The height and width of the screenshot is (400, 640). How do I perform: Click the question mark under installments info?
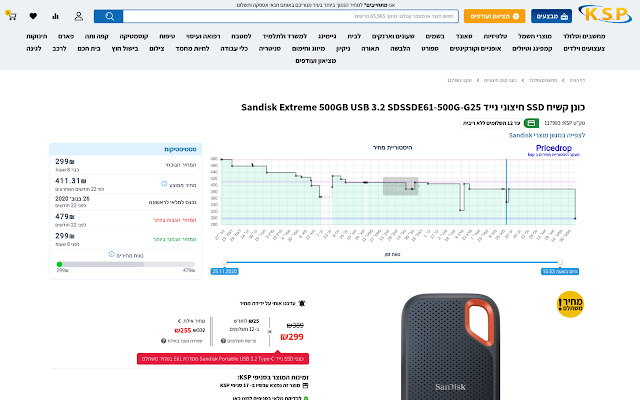[223, 341]
